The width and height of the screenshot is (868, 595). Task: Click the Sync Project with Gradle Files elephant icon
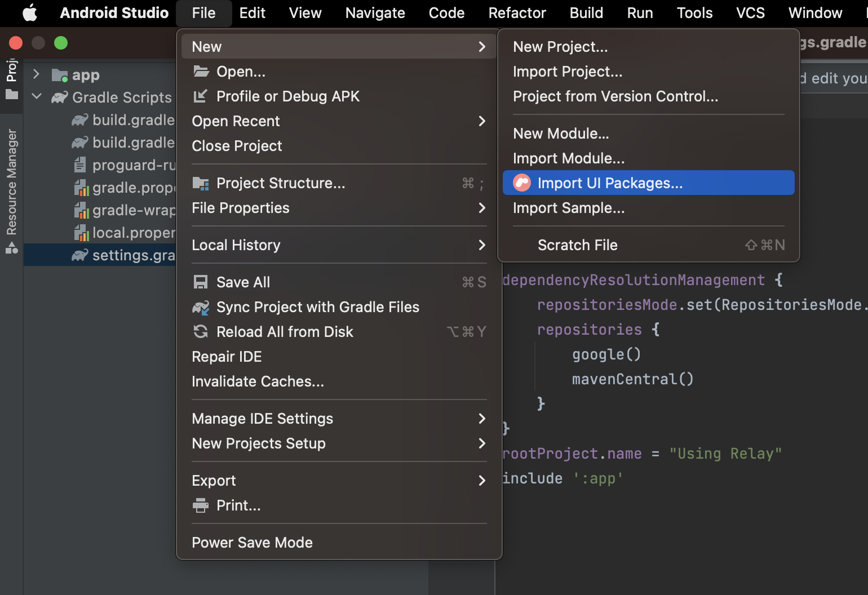(201, 307)
